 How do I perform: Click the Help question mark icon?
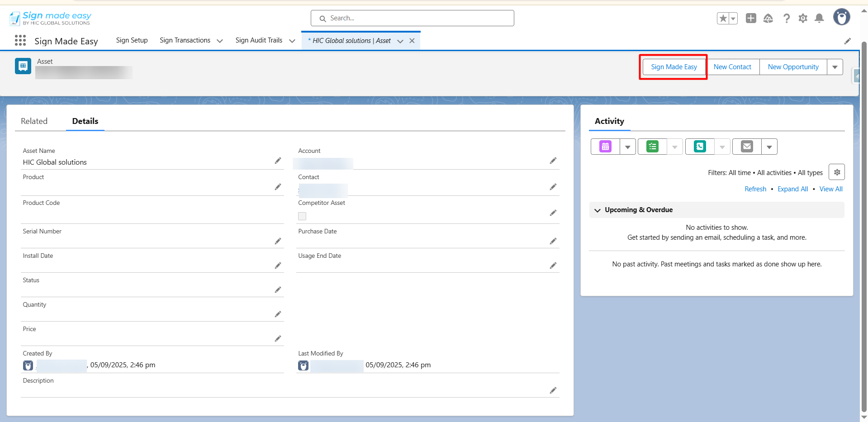[787, 18]
